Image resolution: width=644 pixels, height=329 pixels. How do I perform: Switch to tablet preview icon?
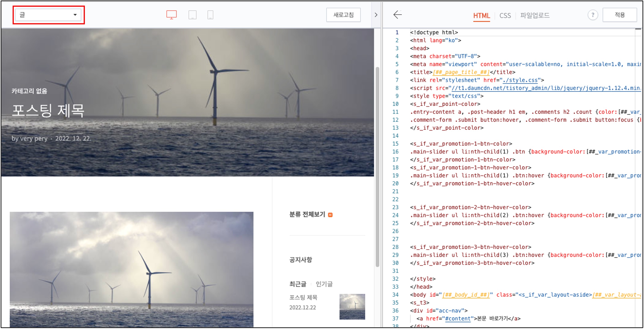[192, 15]
